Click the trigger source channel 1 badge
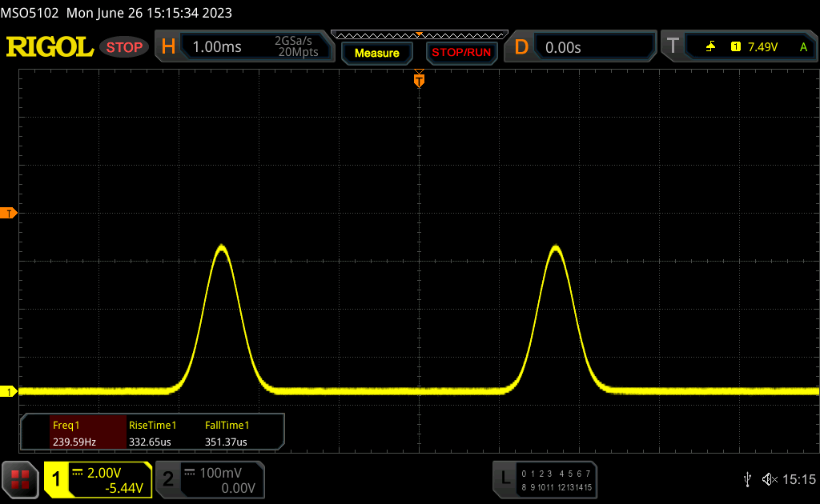The image size is (820, 504). [x=736, y=47]
